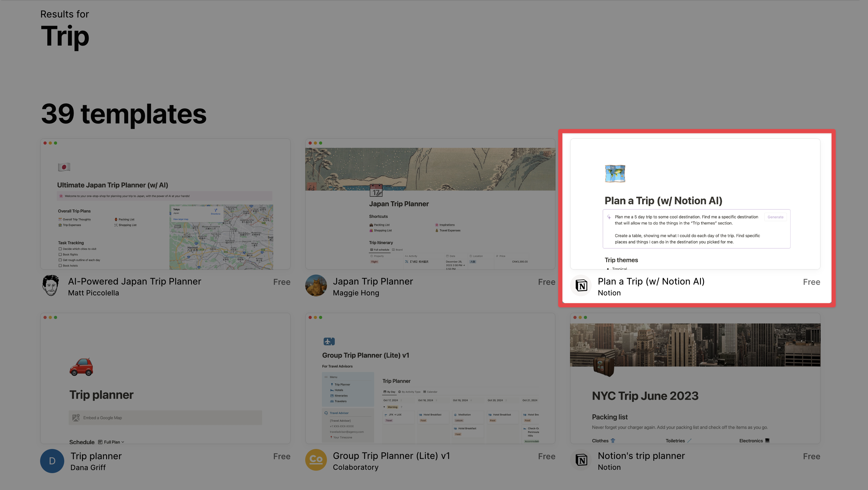The width and height of the screenshot is (868, 490).
Task: Click author name Colaboratory
Action: point(356,467)
